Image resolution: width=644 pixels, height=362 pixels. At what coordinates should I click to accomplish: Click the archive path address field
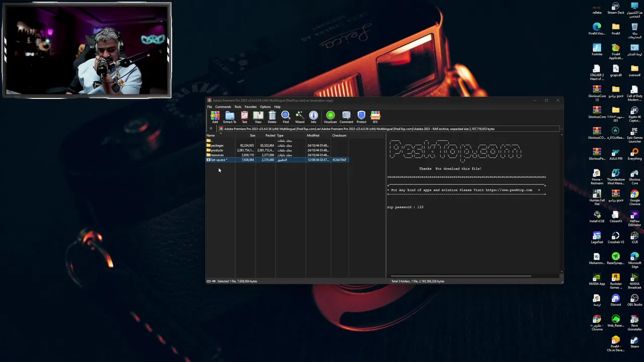click(x=388, y=129)
